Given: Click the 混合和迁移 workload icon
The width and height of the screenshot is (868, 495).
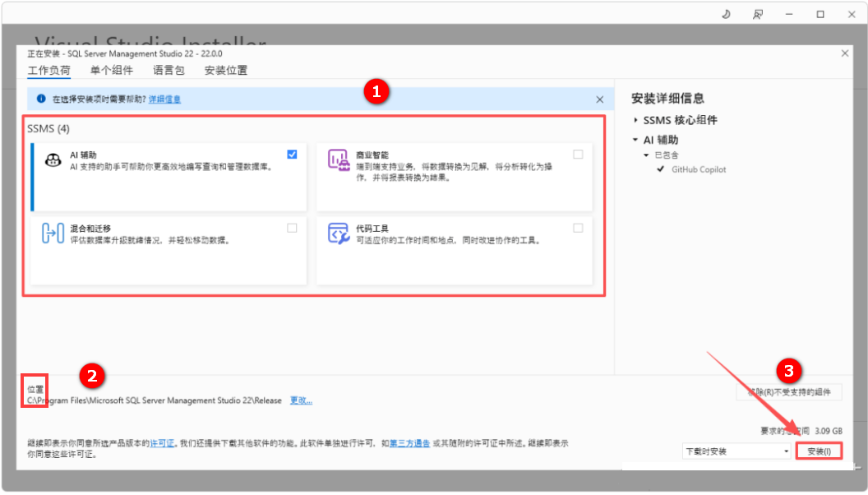Looking at the screenshot, I should [53, 233].
